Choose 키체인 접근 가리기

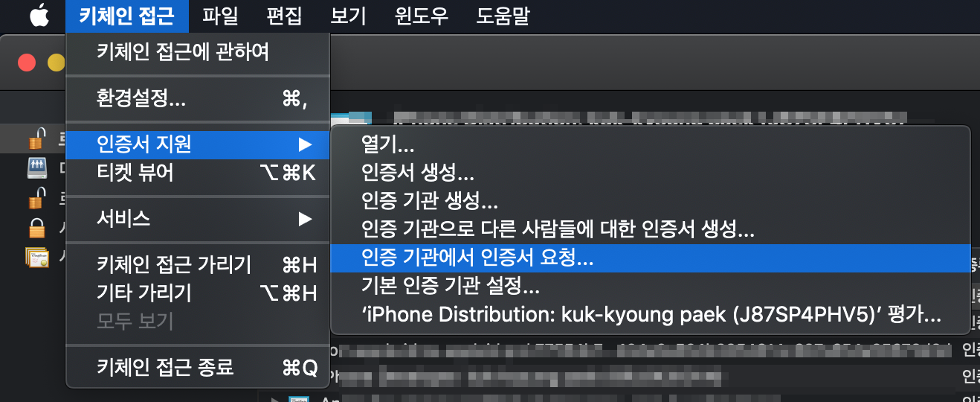pyautogui.click(x=198, y=264)
